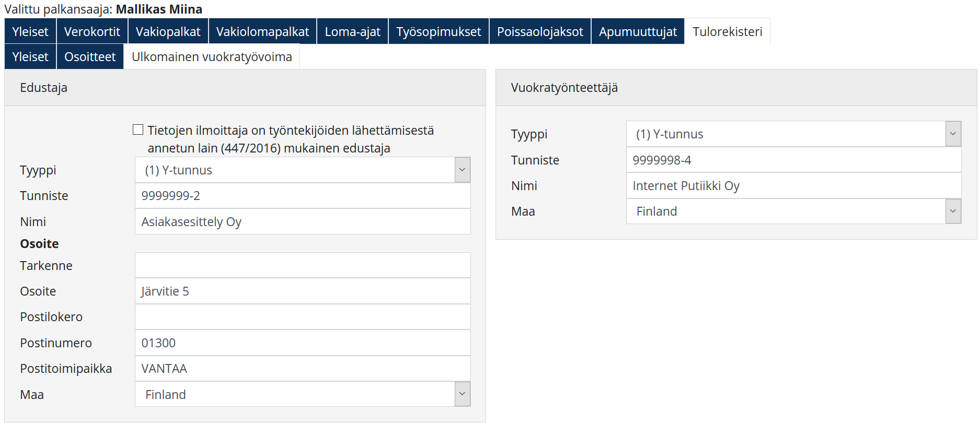This screenshot has width=980, height=423.
Task: Open the Vakiopalkat tab
Action: 168,32
